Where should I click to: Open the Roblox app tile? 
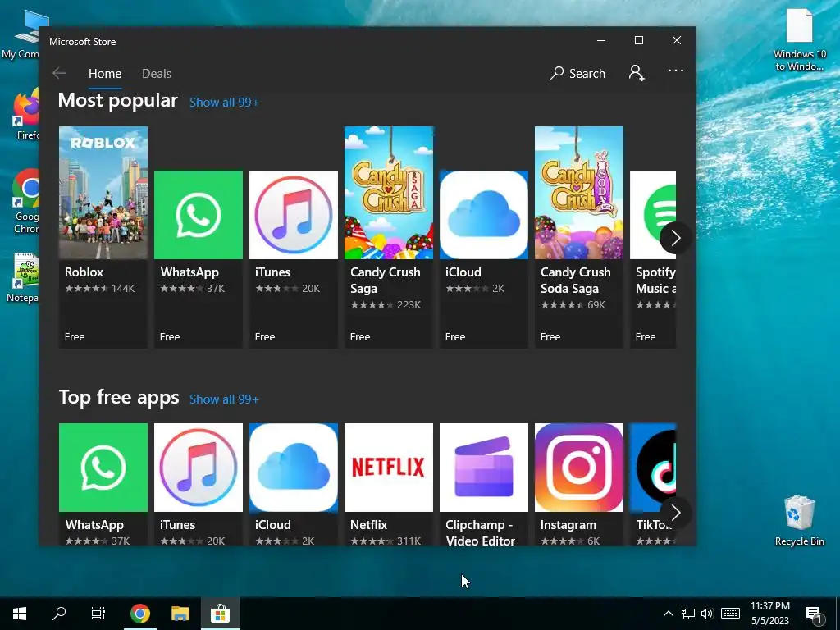(103, 237)
